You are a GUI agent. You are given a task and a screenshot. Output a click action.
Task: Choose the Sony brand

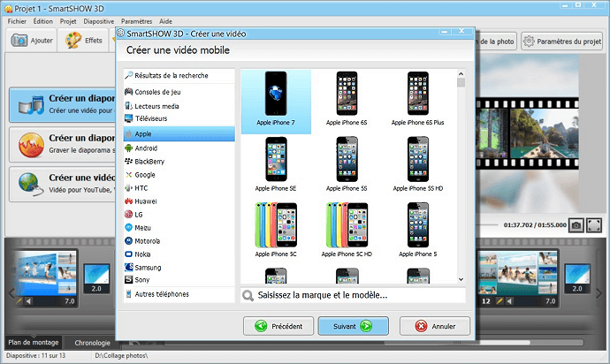[179, 279]
